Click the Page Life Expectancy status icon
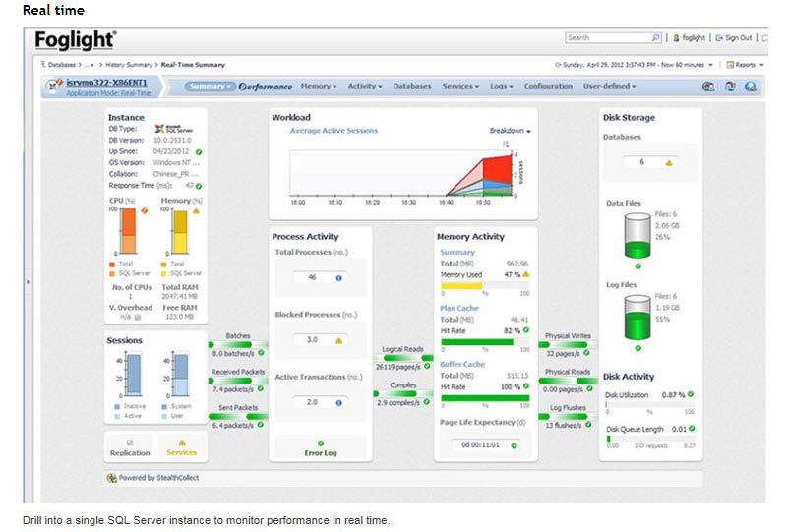Viewport: 789px width, 532px height. point(514,445)
